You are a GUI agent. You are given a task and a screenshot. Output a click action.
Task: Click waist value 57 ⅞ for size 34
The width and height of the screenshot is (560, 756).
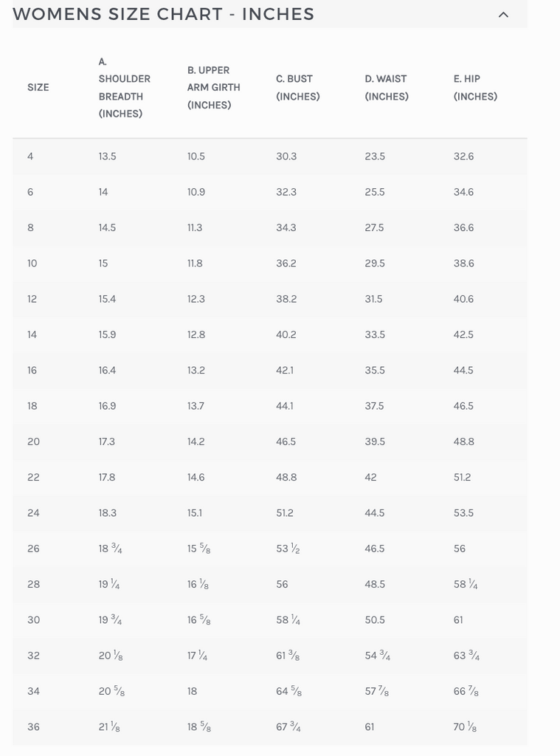pyautogui.click(x=376, y=692)
